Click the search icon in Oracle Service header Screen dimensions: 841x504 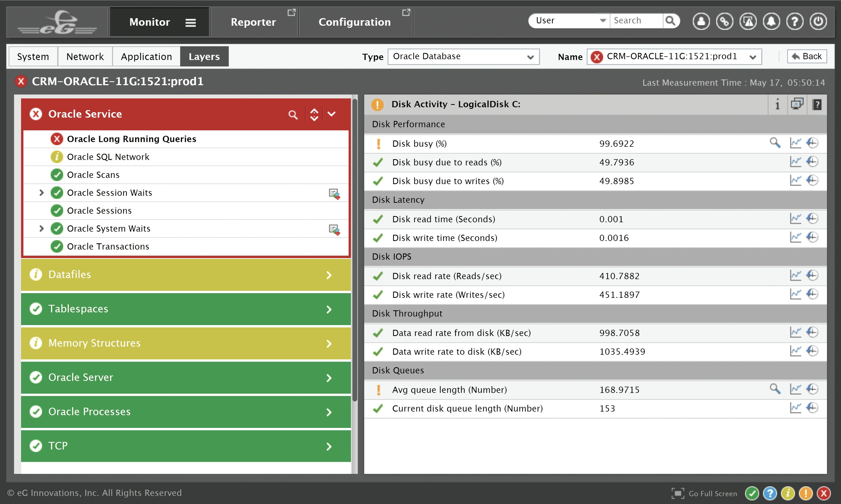click(x=293, y=115)
